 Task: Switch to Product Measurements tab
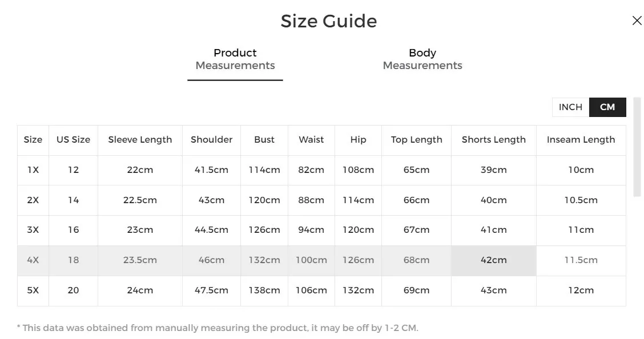(x=235, y=59)
